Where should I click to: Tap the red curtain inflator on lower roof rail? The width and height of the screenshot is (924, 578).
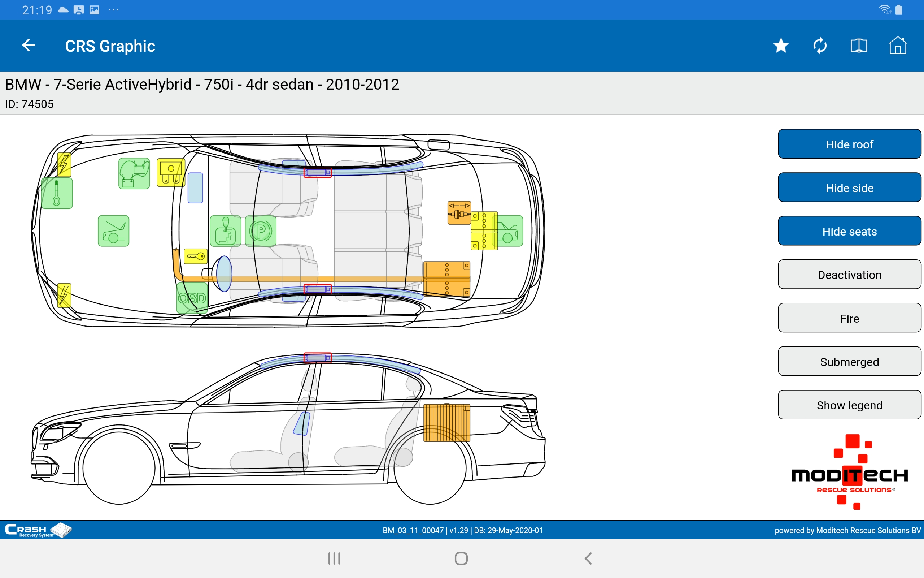[318, 289]
